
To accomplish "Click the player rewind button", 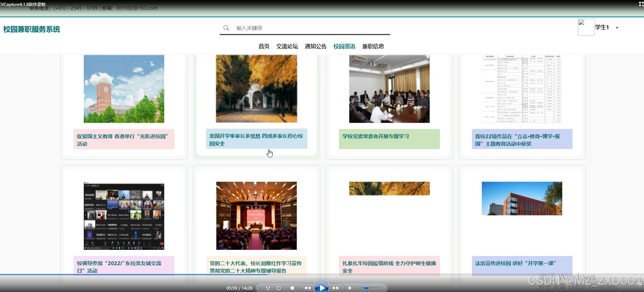I will pyautogui.click(x=307, y=288).
